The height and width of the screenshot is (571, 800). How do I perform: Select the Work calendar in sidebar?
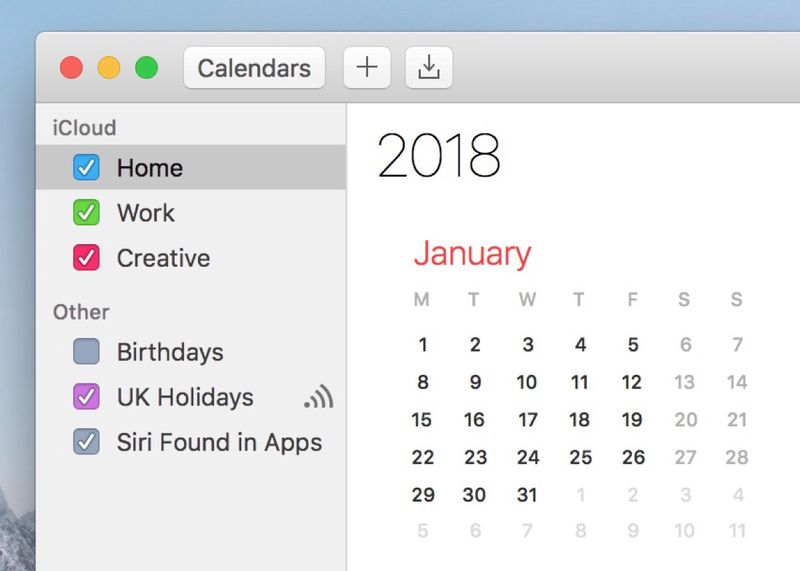click(x=191, y=212)
